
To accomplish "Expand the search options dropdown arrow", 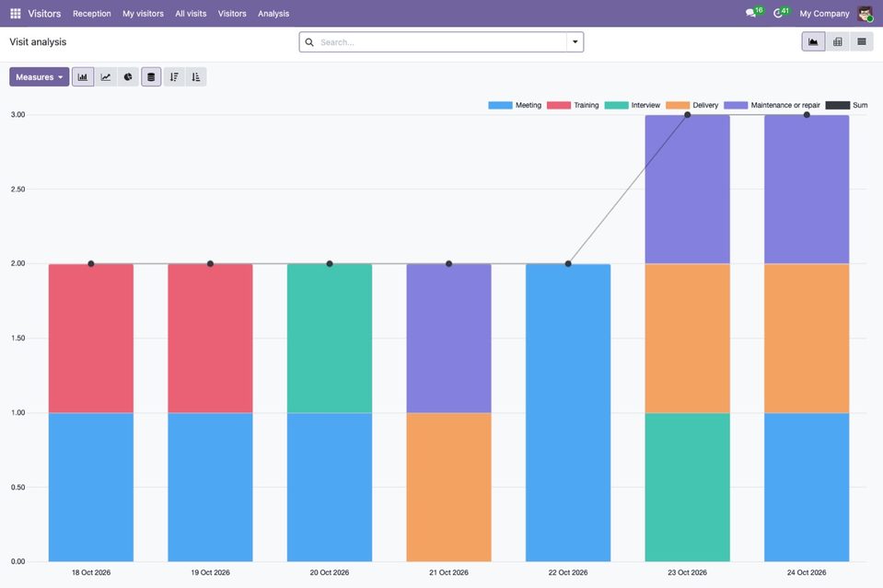I will (575, 42).
